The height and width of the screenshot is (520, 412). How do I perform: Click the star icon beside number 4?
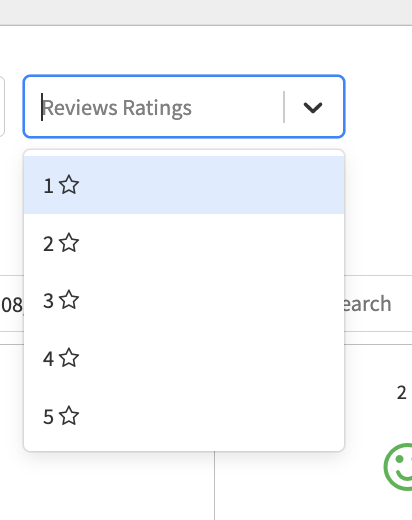tap(69, 358)
